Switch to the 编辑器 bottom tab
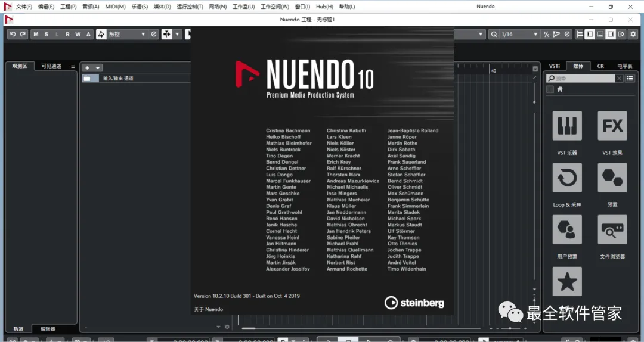 (48, 329)
